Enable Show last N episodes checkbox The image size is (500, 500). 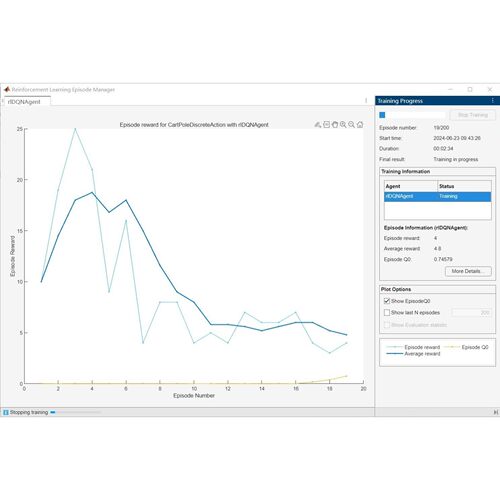[x=387, y=313]
